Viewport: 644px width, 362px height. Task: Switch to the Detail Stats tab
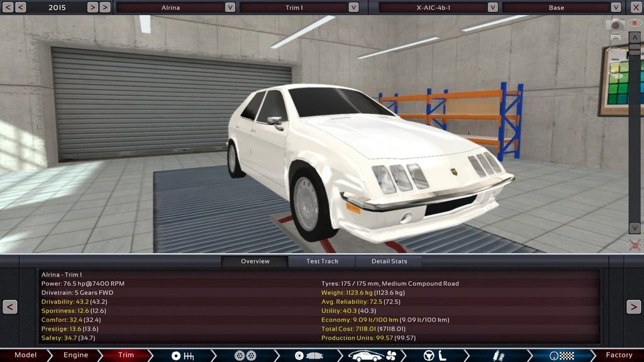[389, 261]
